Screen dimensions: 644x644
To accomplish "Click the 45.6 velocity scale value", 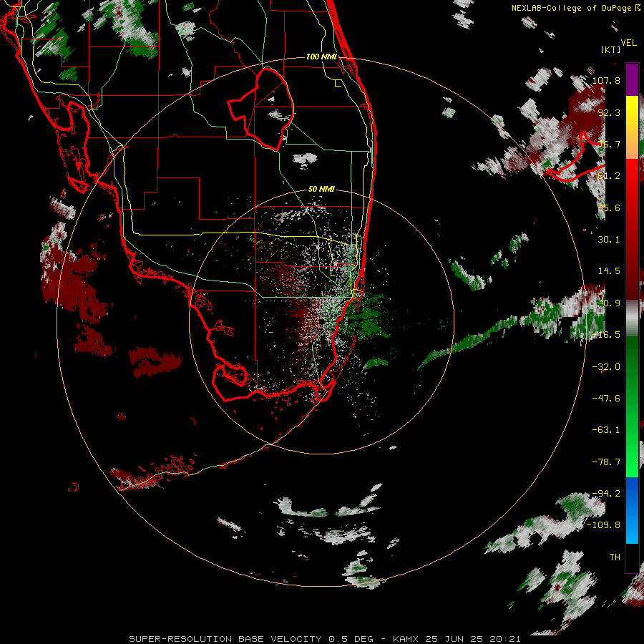I will pos(609,208).
